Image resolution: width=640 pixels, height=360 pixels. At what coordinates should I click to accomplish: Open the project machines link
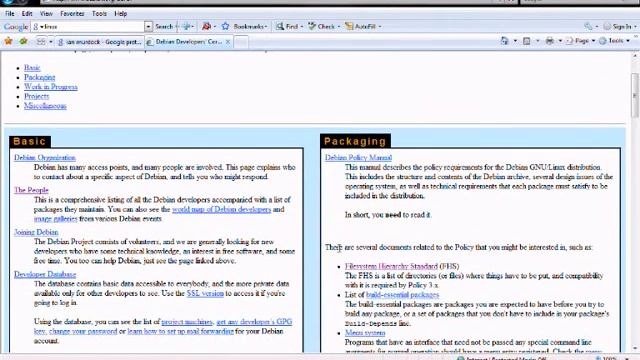pyautogui.click(x=187, y=322)
